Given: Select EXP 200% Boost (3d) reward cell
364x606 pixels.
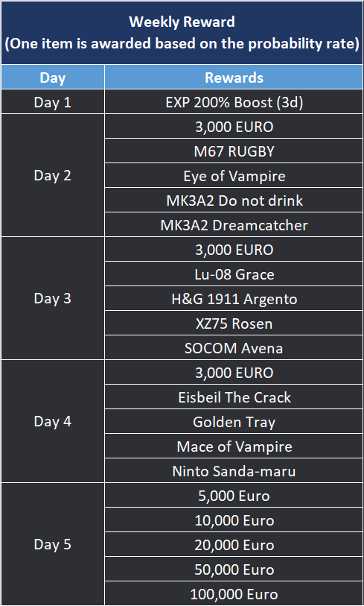Looking at the screenshot, I should pos(234,101).
